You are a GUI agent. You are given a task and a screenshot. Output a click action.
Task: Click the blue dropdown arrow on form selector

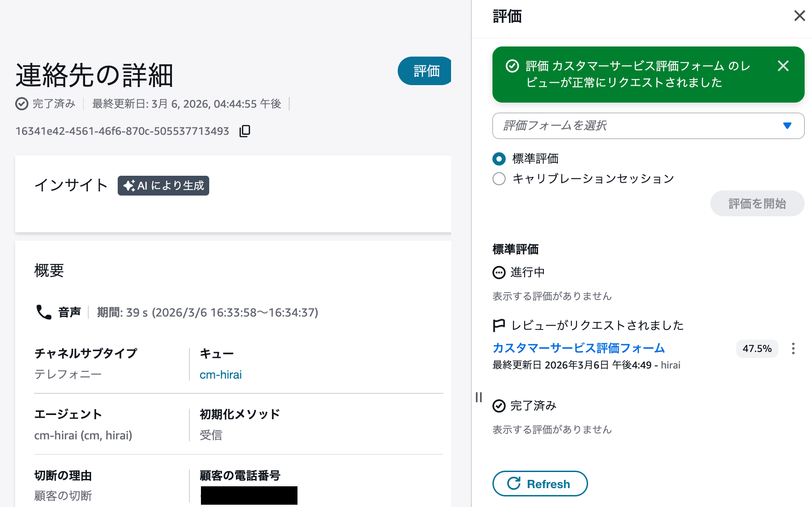pyautogui.click(x=788, y=126)
